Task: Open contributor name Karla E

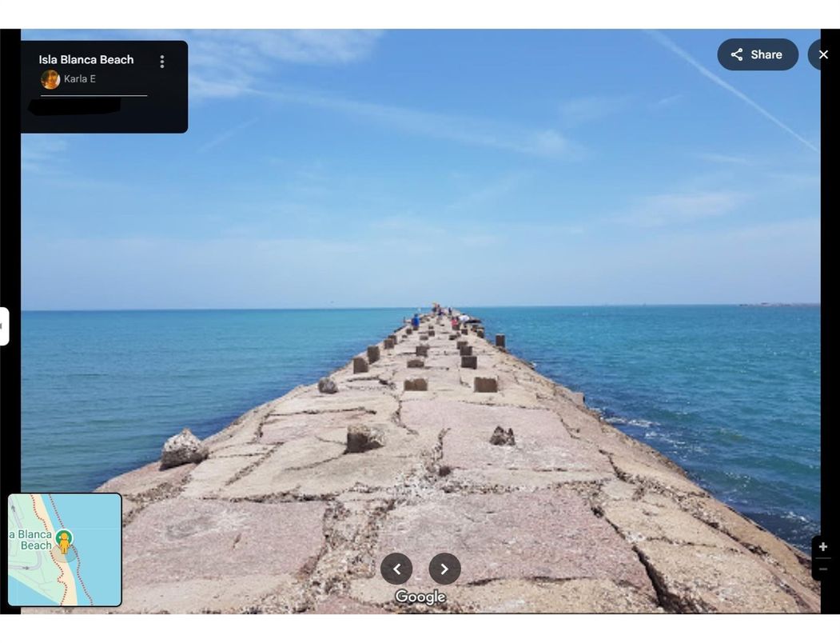Action: pyautogui.click(x=80, y=79)
